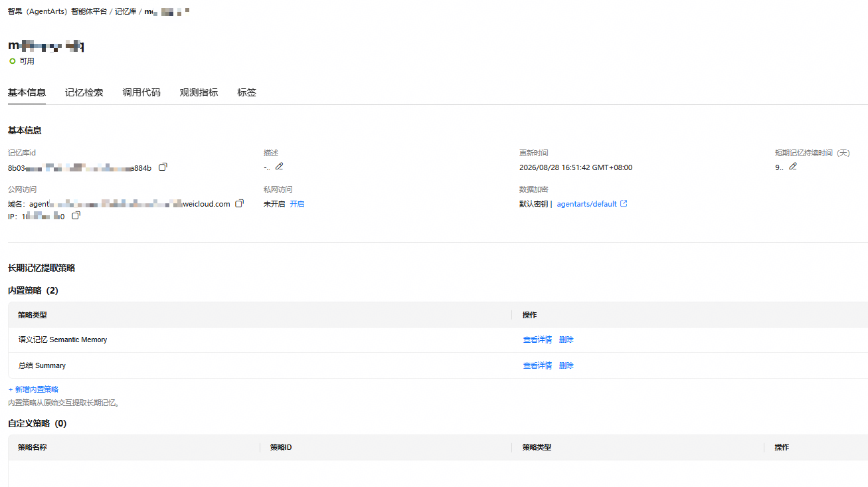Screen dimensions: 868x487
Task: Edit the short-term memory duration value
Action: click(x=793, y=166)
